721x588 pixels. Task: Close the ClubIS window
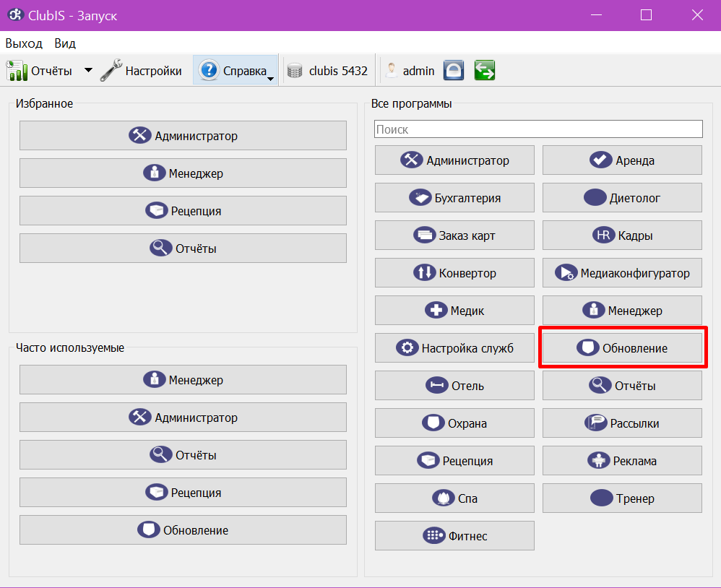pyautogui.click(x=697, y=15)
